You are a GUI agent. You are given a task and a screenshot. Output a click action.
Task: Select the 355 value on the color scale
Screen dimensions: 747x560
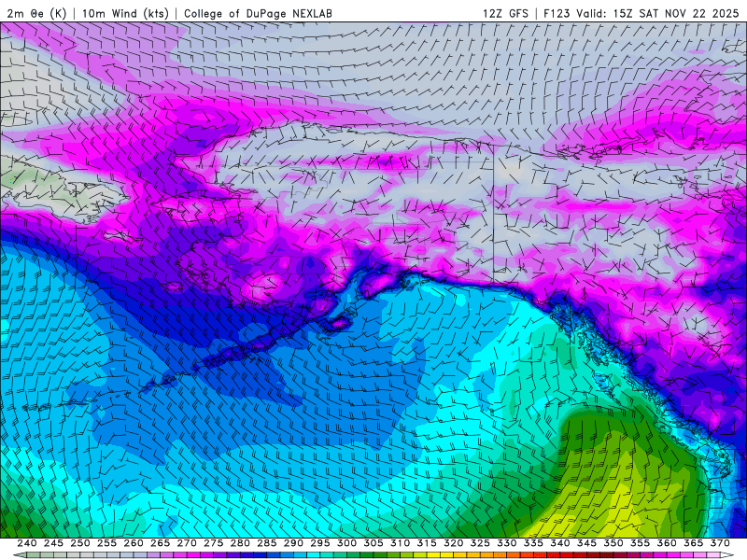click(641, 543)
